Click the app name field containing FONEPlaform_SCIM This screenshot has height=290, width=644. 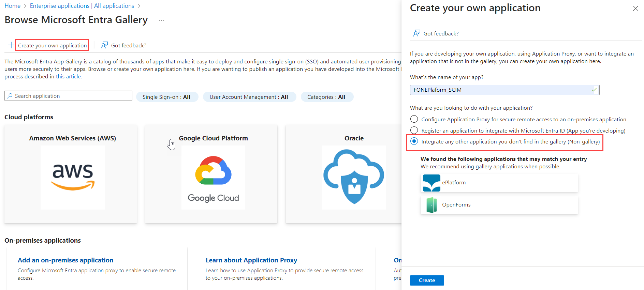pyautogui.click(x=504, y=90)
